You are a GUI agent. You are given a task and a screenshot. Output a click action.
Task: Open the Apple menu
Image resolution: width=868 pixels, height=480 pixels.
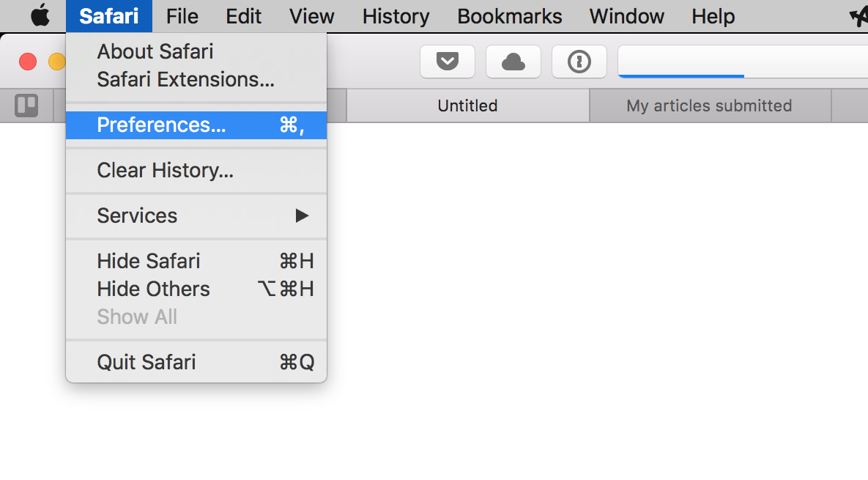(40, 16)
